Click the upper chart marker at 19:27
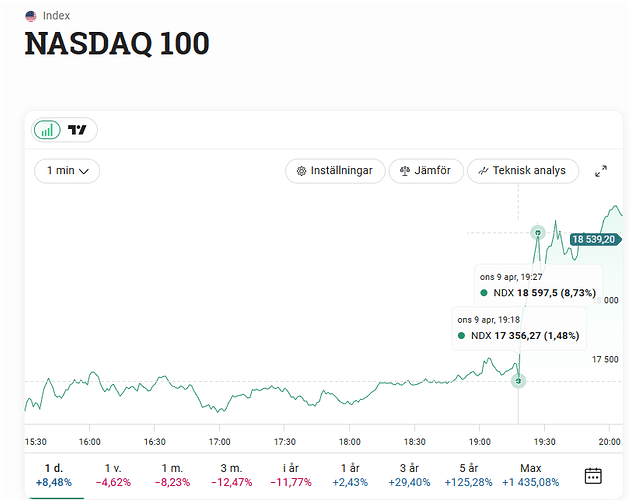This screenshot has height=500, width=629. 537,233
